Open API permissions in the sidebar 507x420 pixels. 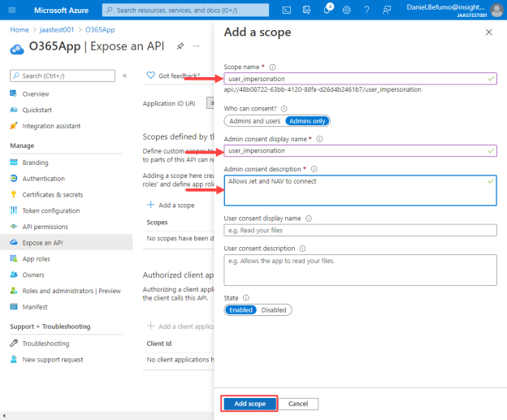[45, 227]
